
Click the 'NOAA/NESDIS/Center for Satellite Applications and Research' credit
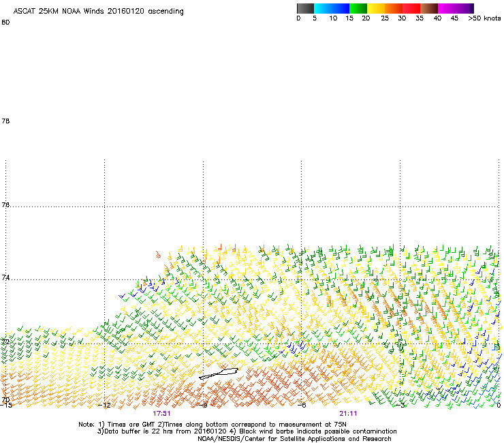[294, 439]
